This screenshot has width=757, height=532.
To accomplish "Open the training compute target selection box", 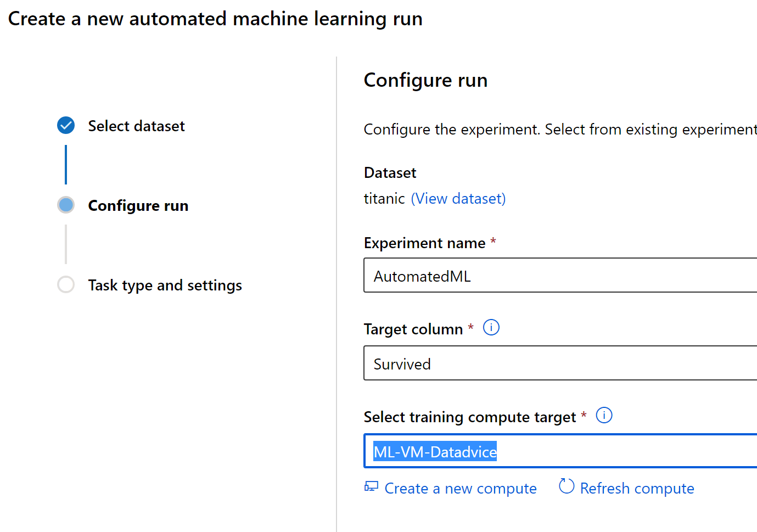I will click(x=549, y=451).
